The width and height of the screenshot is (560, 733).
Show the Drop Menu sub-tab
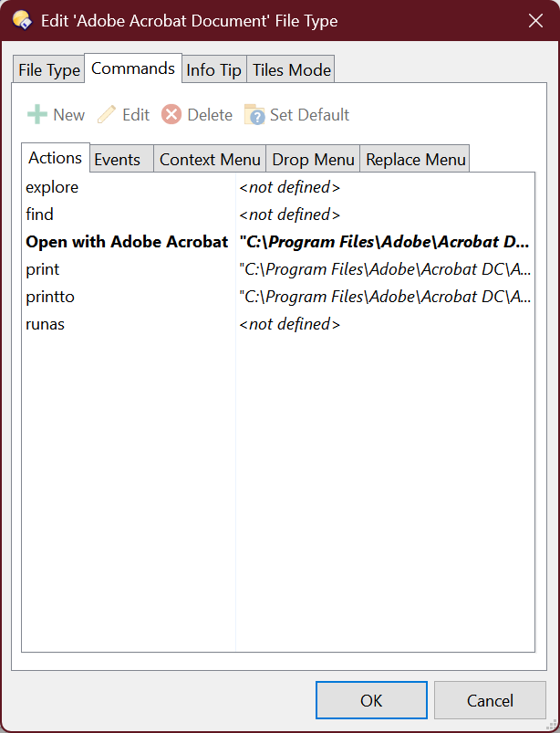pos(313,160)
